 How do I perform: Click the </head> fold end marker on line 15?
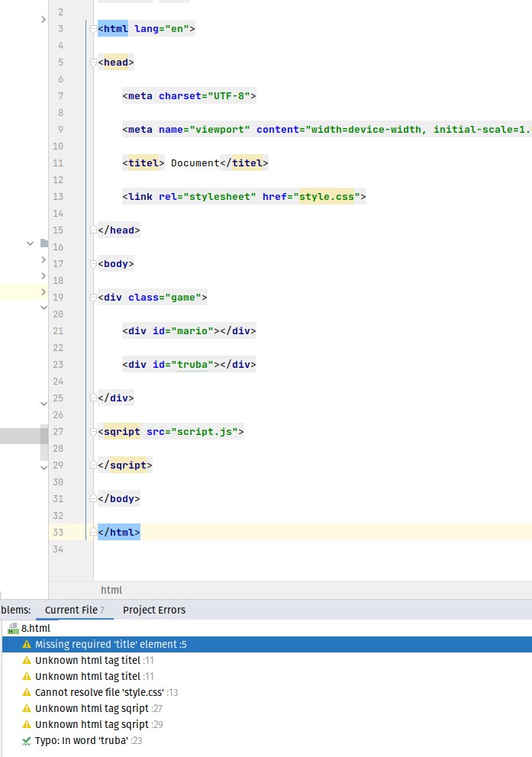93,230
